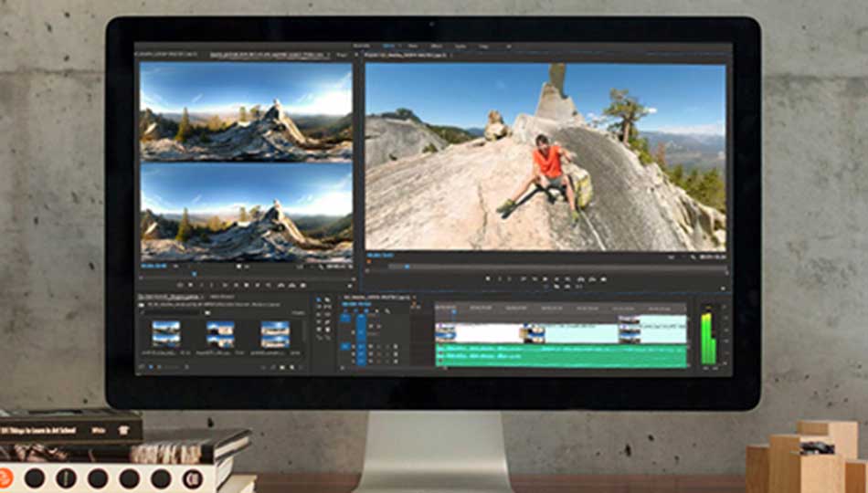This screenshot has height=493, width=868.
Task: Click the hiker video frame in the Program monitor
Action: click(x=545, y=157)
